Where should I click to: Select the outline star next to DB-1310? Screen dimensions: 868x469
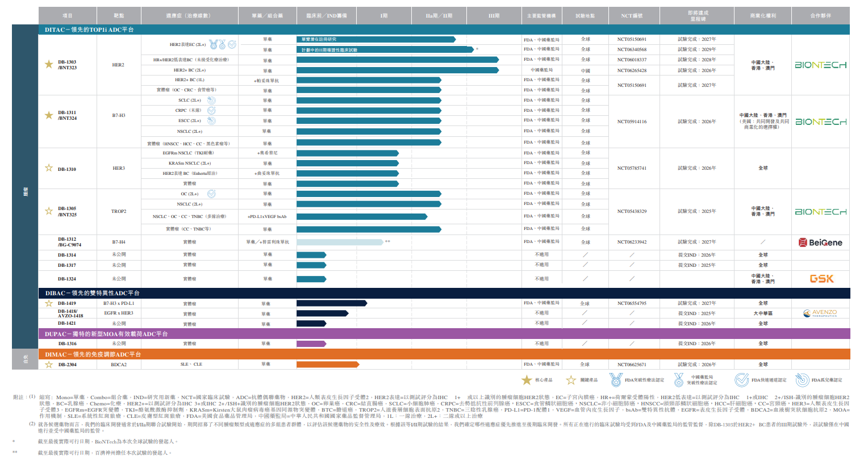49,168
